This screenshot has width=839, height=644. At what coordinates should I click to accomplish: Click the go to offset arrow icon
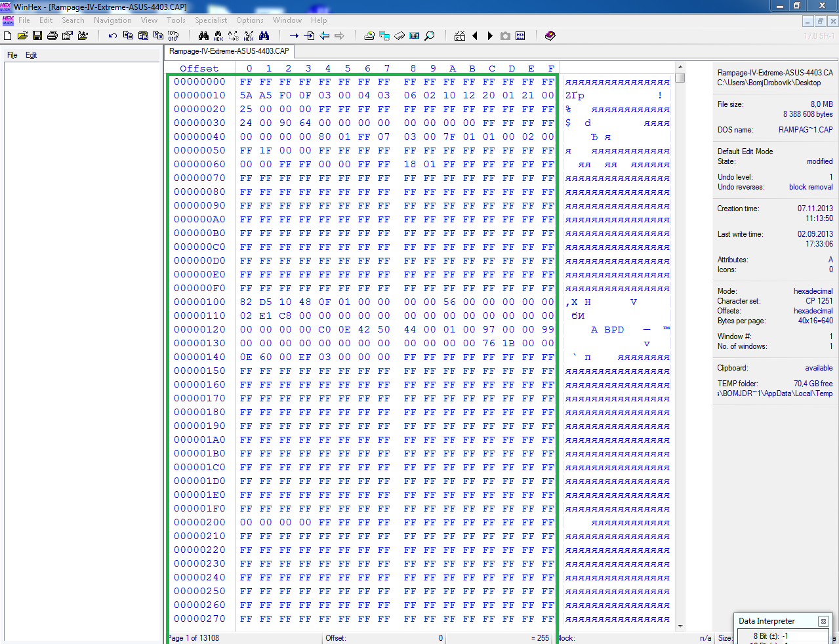294,35
